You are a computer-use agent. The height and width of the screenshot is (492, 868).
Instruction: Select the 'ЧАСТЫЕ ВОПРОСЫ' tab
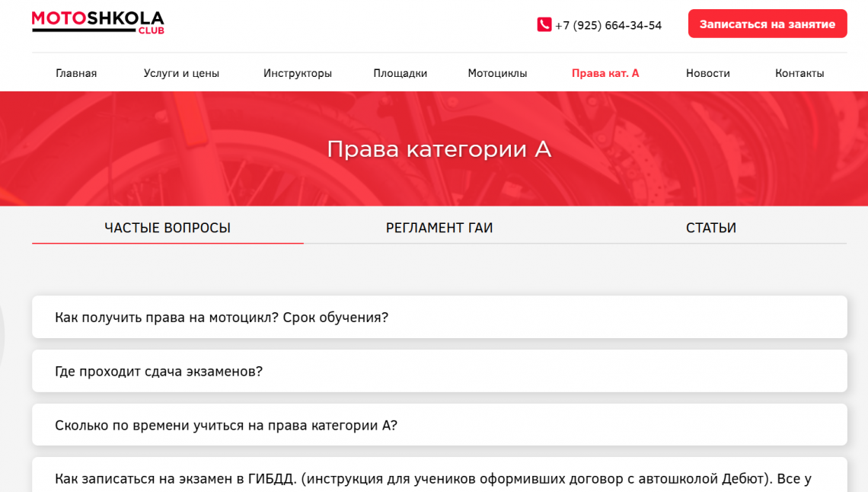click(168, 228)
